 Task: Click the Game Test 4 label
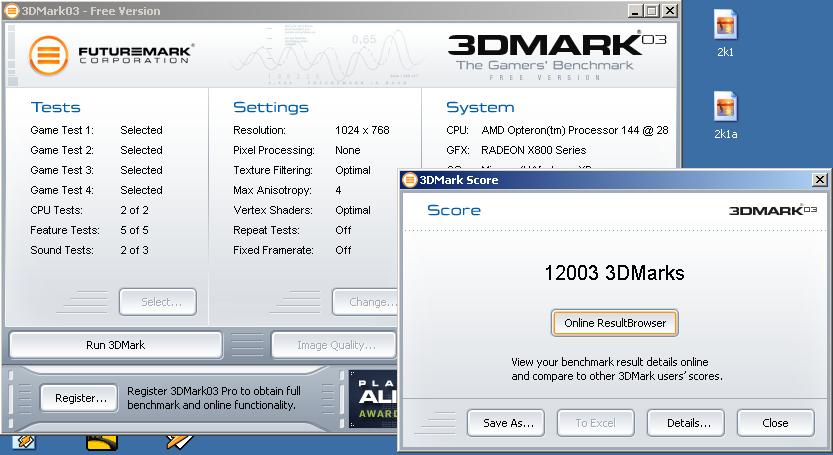(x=62, y=190)
